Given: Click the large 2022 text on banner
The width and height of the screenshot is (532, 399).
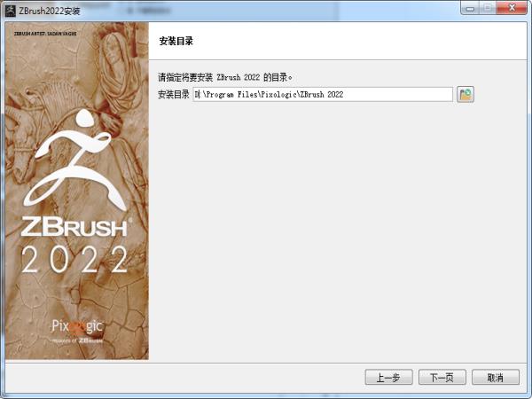Looking at the screenshot, I should 76,259.
